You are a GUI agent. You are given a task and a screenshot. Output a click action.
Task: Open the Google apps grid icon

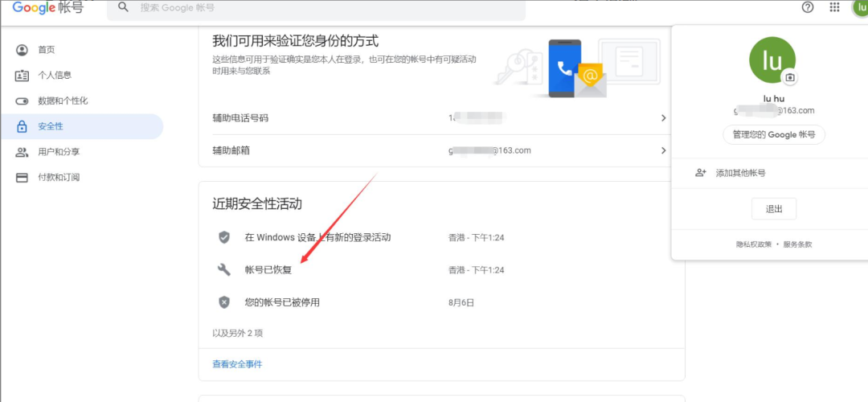point(835,7)
